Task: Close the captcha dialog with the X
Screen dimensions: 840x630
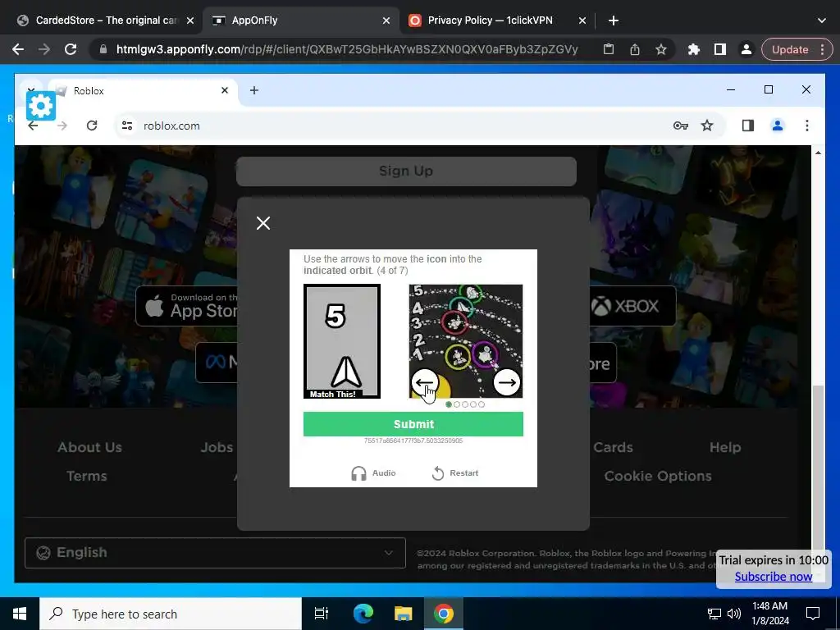Action: (263, 223)
